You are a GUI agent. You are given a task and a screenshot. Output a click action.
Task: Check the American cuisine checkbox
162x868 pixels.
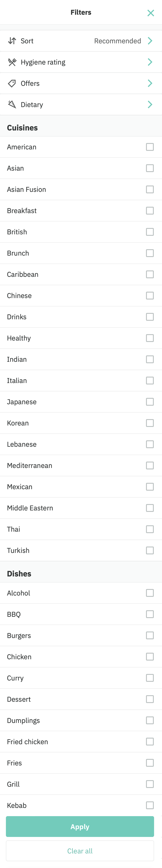150,147
